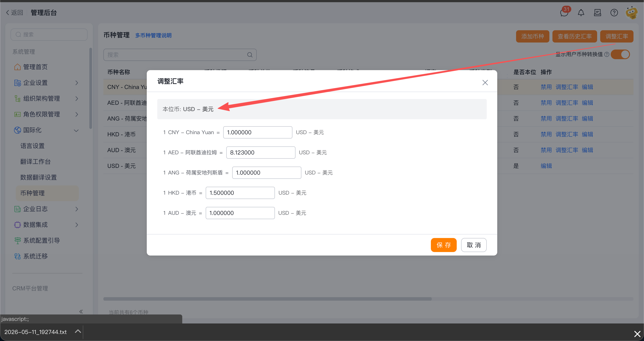This screenshot has width=644, height=341.
Task: Click help icon next to 显示用户币种转换值
Action: tap(607, 54)
